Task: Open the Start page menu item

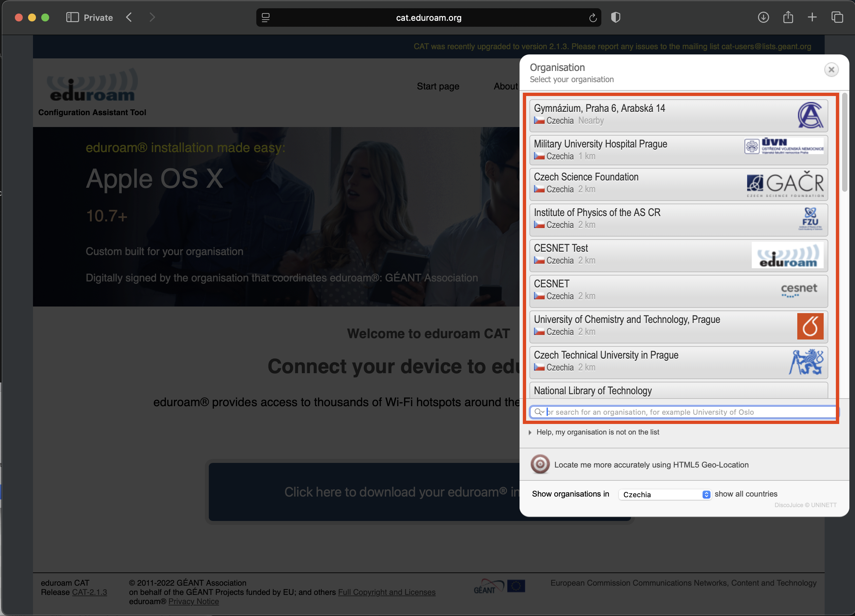Action: [438, 86]
